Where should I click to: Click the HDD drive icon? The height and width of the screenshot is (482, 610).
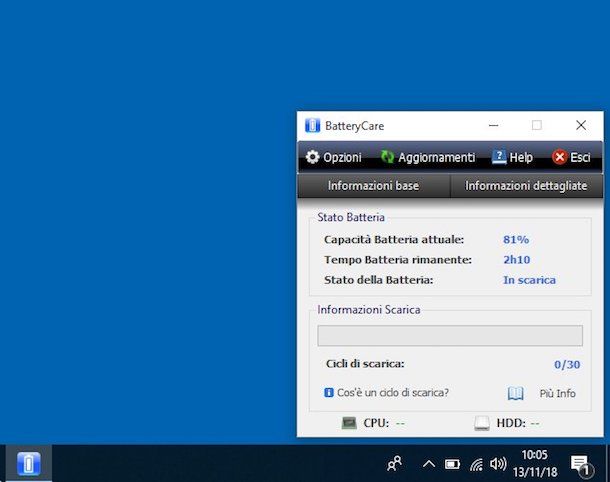point(482,423)
